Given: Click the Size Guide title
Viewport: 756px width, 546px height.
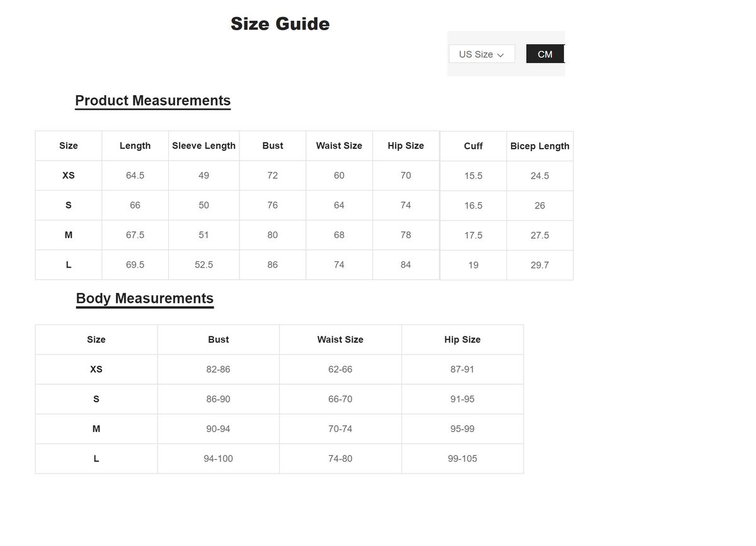Looking at the screenshot, I should [280, 24].
